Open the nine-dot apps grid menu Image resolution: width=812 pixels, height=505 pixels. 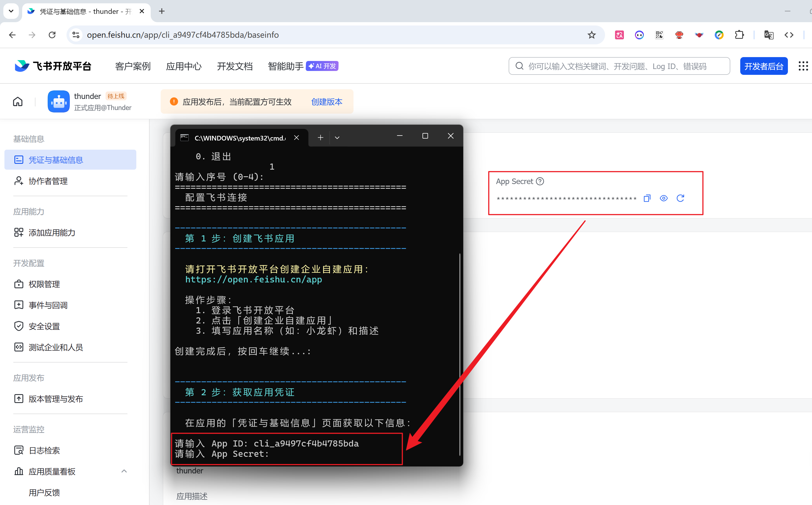803,66
